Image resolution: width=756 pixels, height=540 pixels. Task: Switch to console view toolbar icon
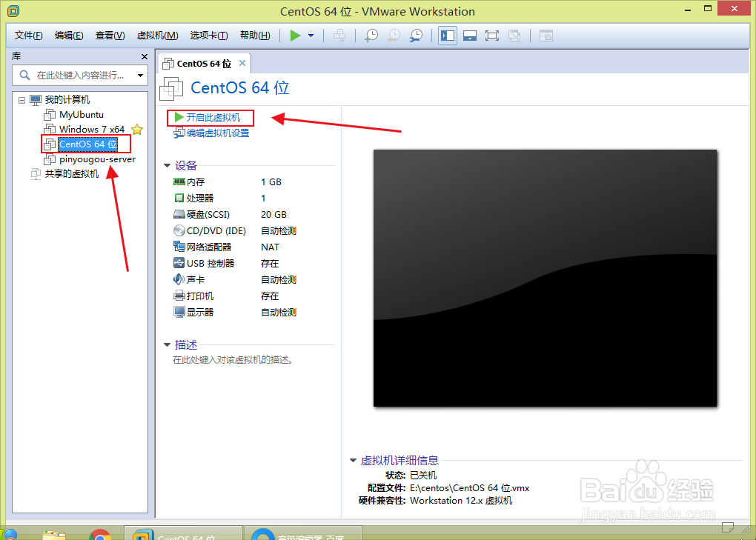pos(469,34)
